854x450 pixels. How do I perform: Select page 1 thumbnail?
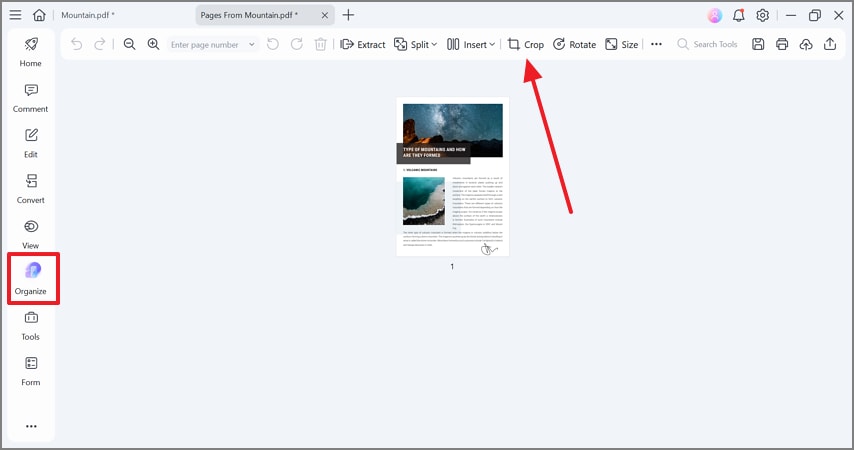[453, 177]
